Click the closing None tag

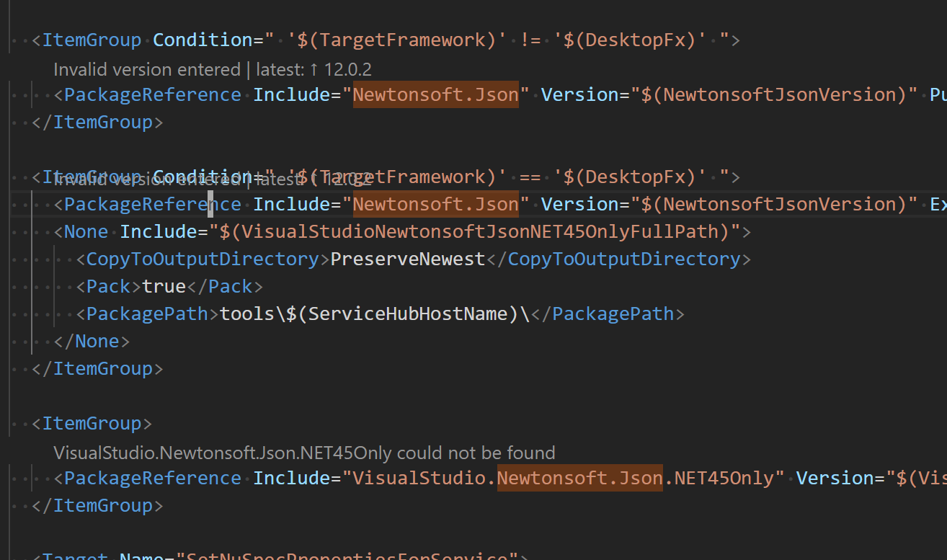click(92, 340)
